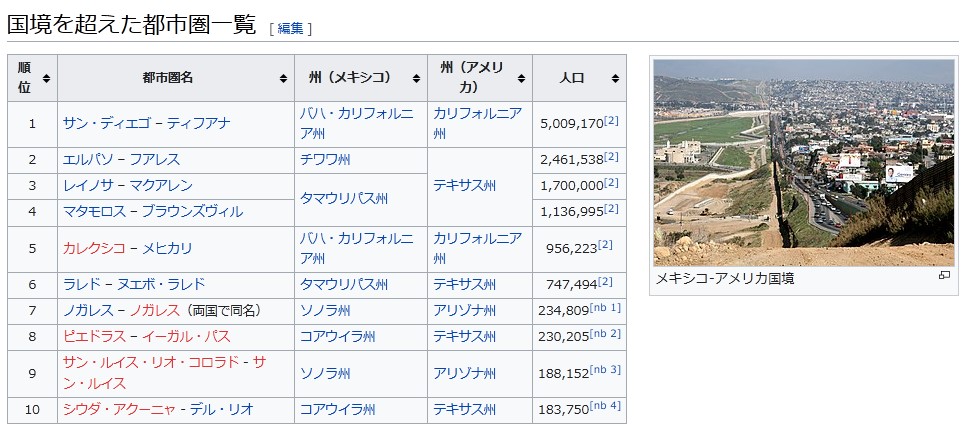Screen dimensions: 971x438
Task: Open the チワワ州 link
Action: pos(324,159)
